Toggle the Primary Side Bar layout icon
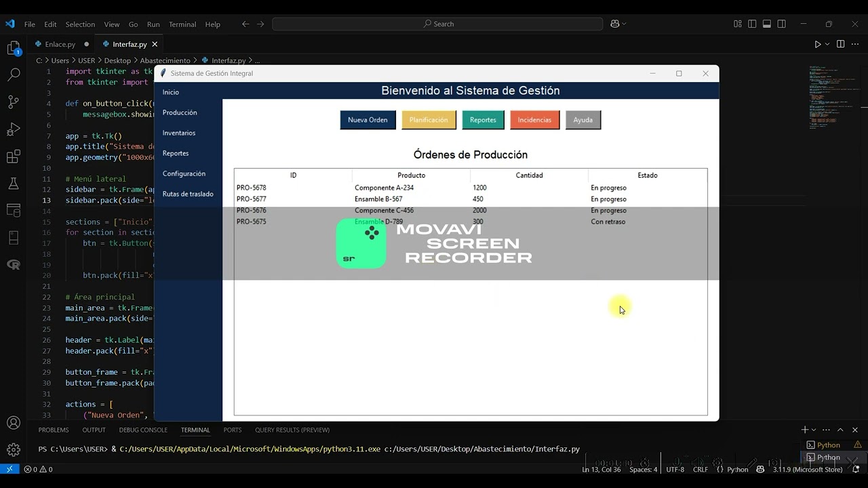The height and width of the screenshot is (488, 868). click(x=752, y=24)
